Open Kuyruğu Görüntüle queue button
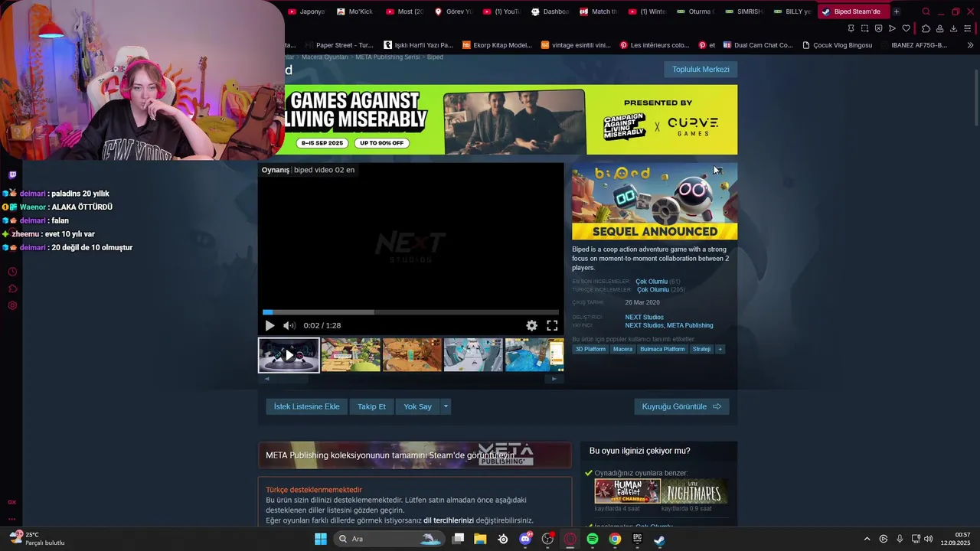980x551 pixels. coord(681,406)
